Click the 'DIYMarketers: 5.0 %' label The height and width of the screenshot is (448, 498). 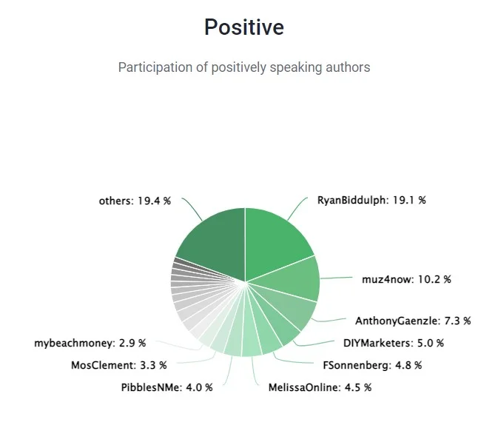click(394, 343)
